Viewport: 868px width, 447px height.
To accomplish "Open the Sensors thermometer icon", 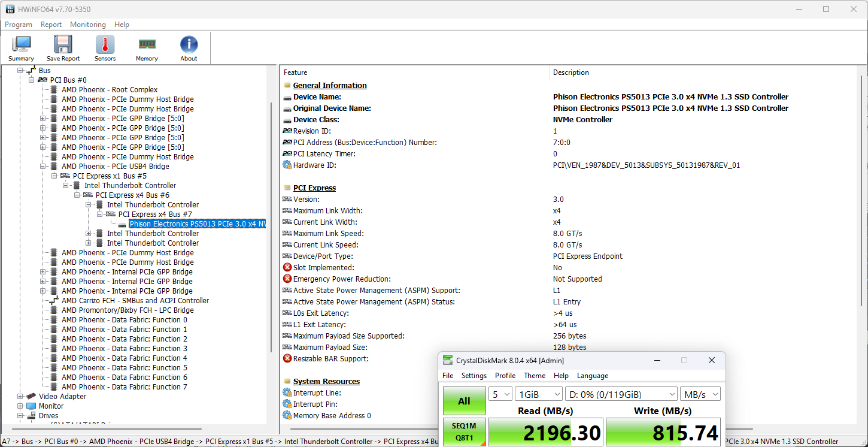I will [x=105, y=48].
